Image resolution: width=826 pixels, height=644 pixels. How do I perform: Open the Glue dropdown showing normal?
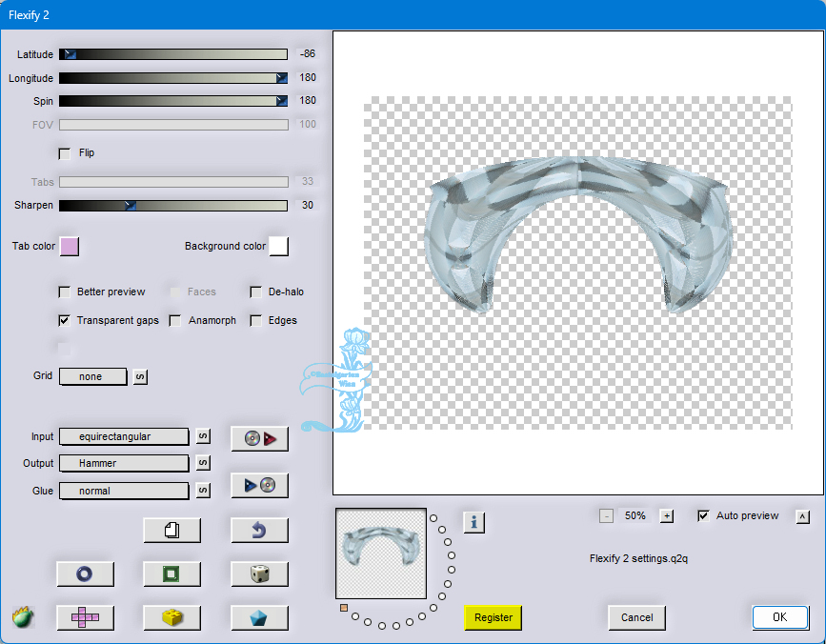(x=124, y=491)
